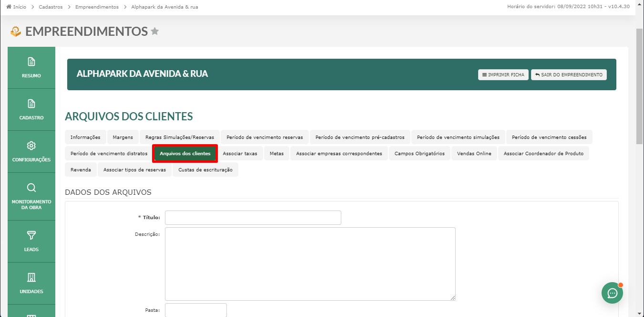Switch to the Informações tab
The width and height of the screenshot is (644, 317).
pyautogui.click(x=85, y=137)
